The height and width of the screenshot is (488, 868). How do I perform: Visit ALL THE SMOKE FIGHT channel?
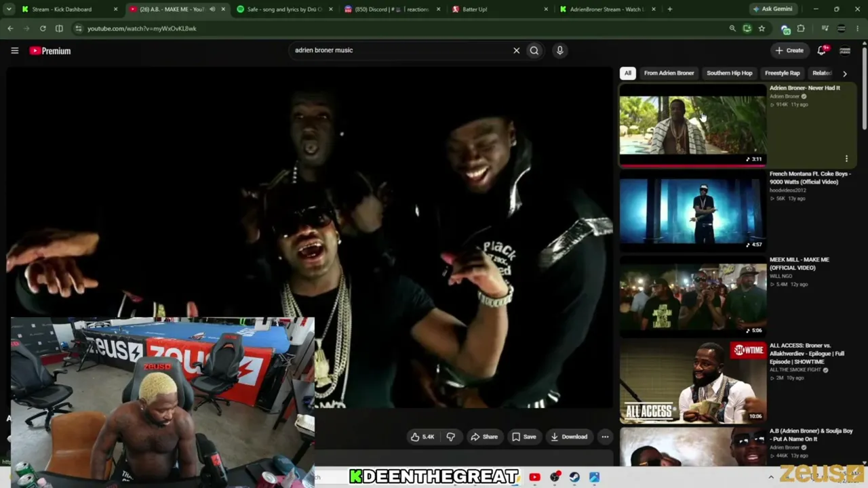tap(795, 370)
